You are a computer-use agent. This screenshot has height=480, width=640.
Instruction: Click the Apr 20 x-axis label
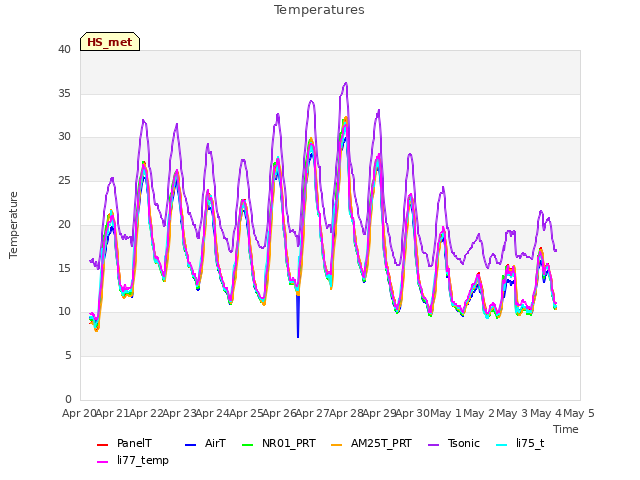(79, 413)
